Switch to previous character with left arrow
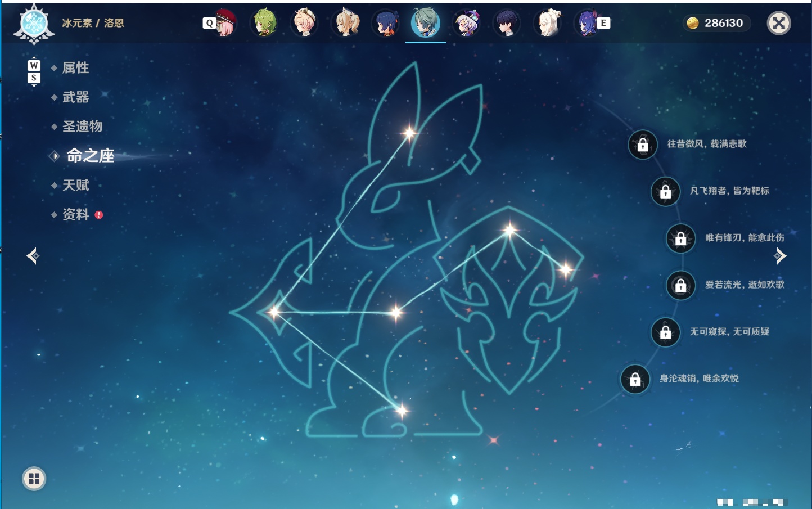 [x=33, y=256]
